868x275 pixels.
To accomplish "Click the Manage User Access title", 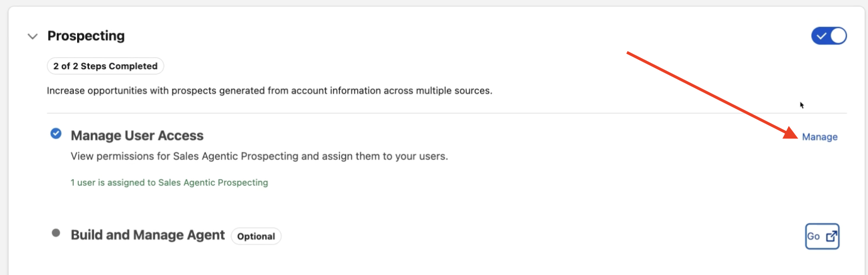I will tap(137, 136).
